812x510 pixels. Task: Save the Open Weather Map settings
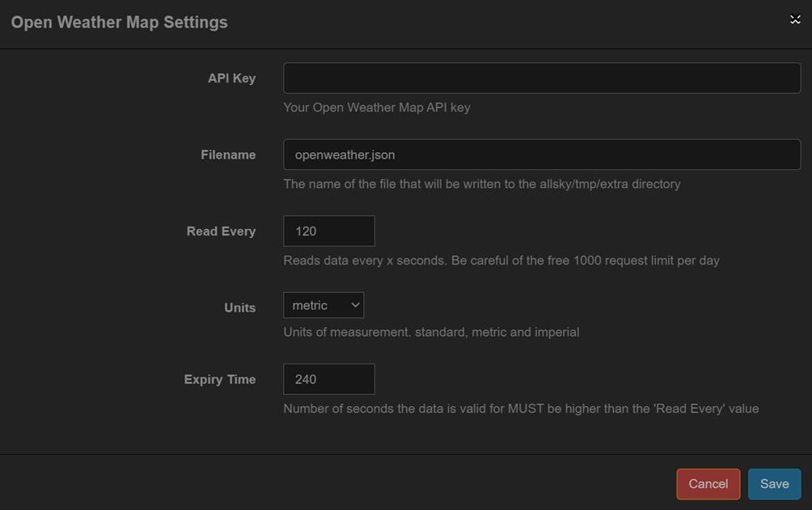[x=774, y=483]
